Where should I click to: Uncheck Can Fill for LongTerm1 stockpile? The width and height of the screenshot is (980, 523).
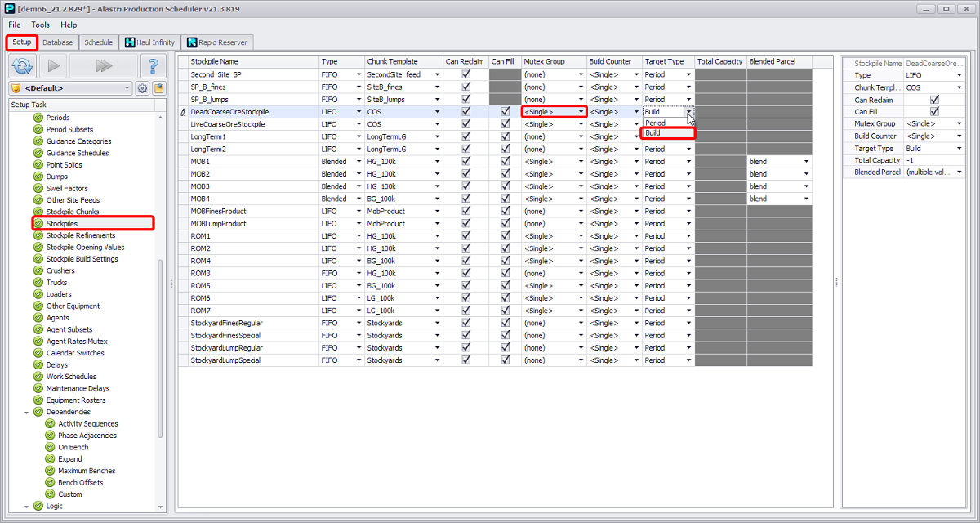505,136
